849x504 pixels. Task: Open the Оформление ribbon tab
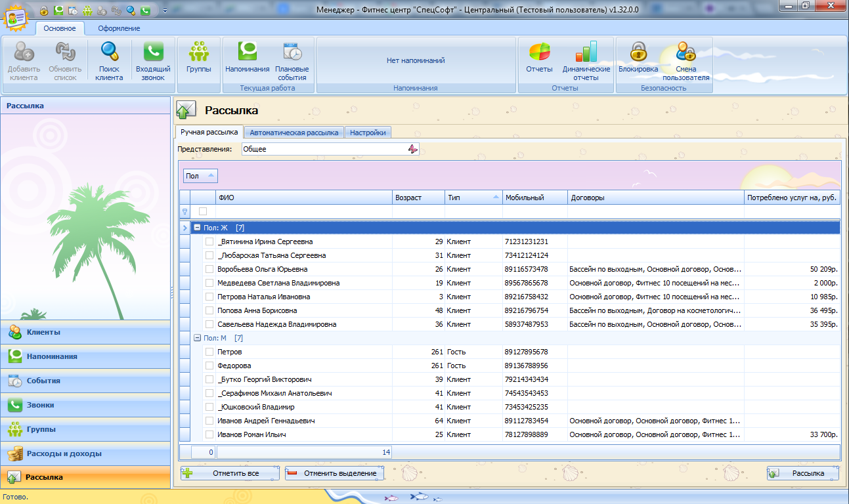(119, 28)
